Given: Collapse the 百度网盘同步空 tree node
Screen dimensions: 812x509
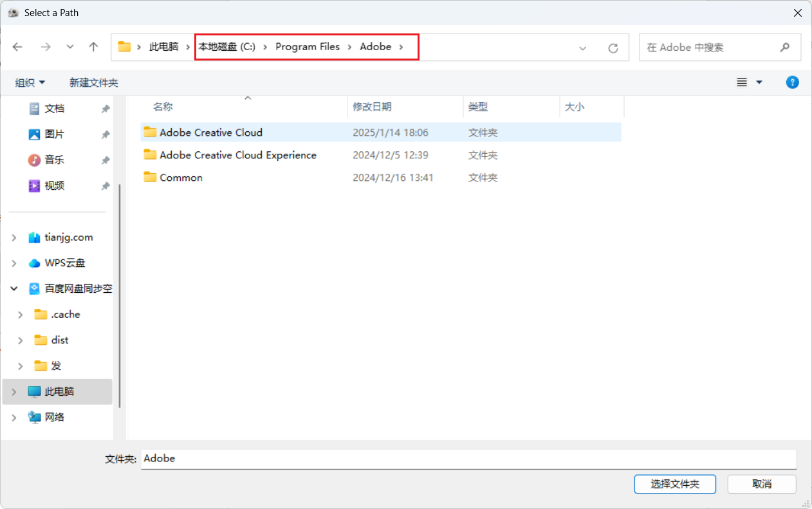Looking at the screenshot, I should [x=14, y=289].
